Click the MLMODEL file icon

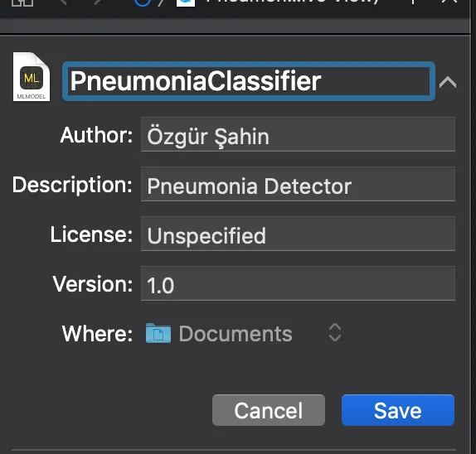(32, 77)
